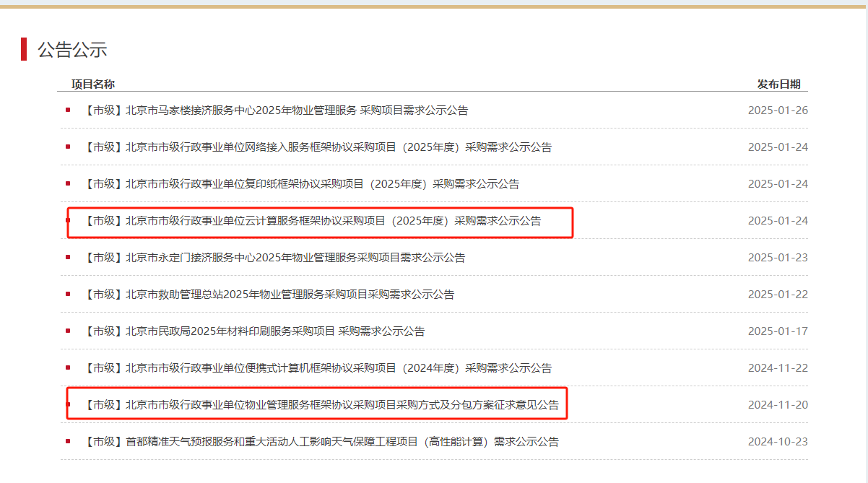Open the 网络接入服务框架协议 procurement notice

pyautogui.click(x=316, y=147)
